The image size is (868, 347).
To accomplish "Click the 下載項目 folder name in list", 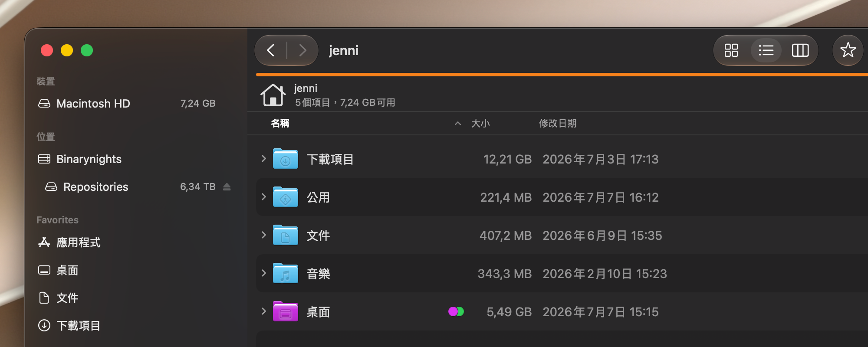I will coord(330,159).
